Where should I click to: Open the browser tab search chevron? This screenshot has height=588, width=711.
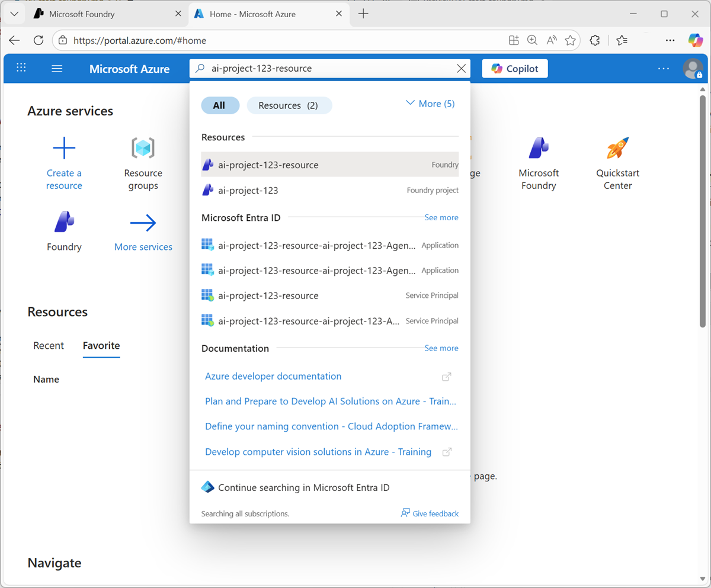[x=14, y=13]
